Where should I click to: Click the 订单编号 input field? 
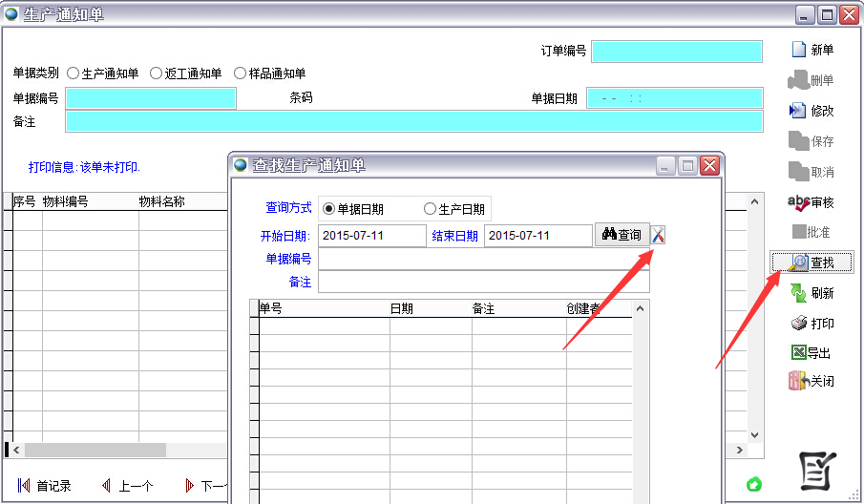tap(676, 52)
